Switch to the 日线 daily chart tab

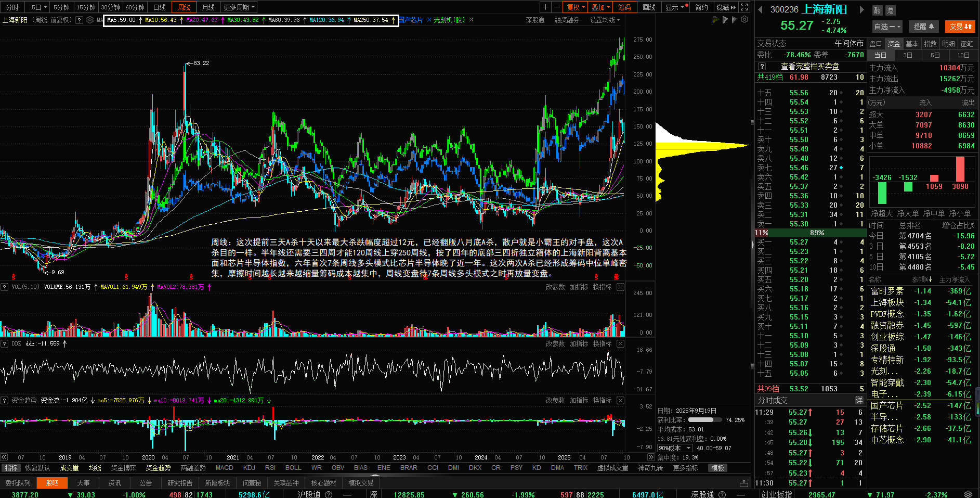click(x=160, y=7)
